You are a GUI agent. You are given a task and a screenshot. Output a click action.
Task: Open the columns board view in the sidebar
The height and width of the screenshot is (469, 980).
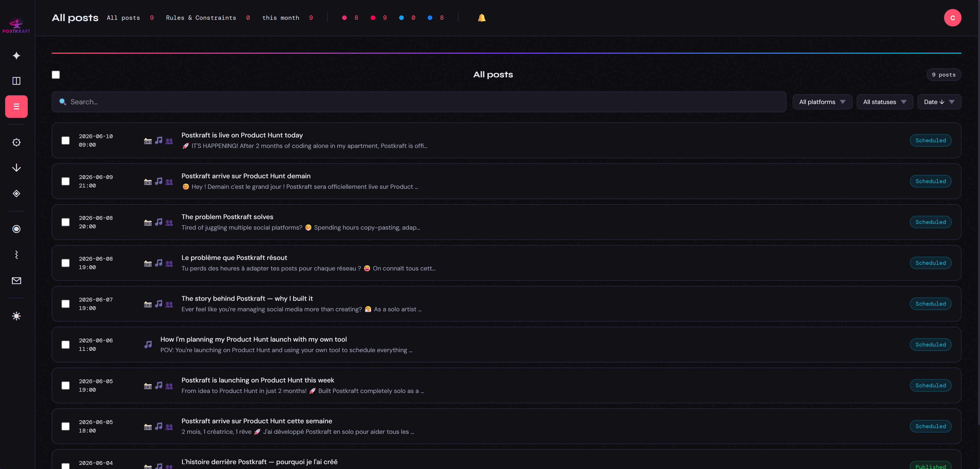click(x=16, y=81)
